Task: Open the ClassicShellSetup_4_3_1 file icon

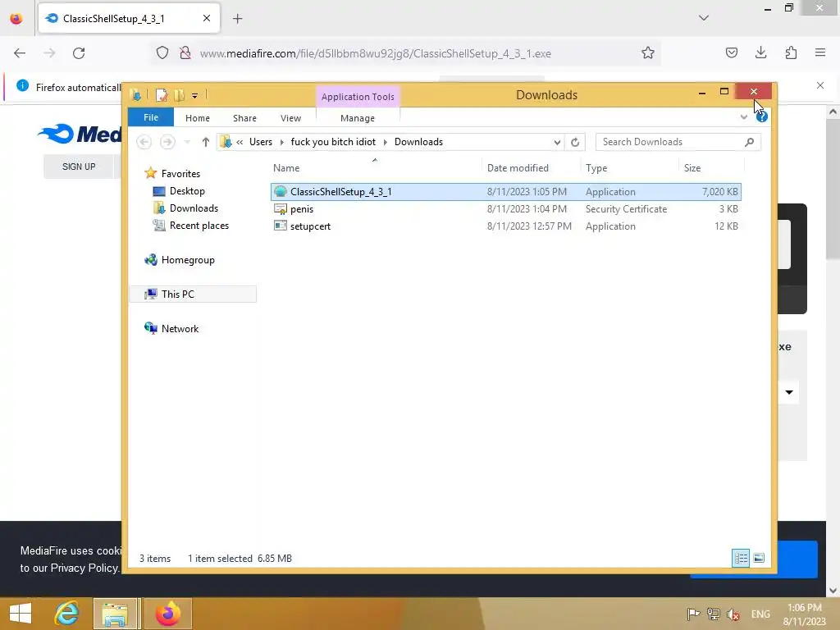Action: coord(281,191)
